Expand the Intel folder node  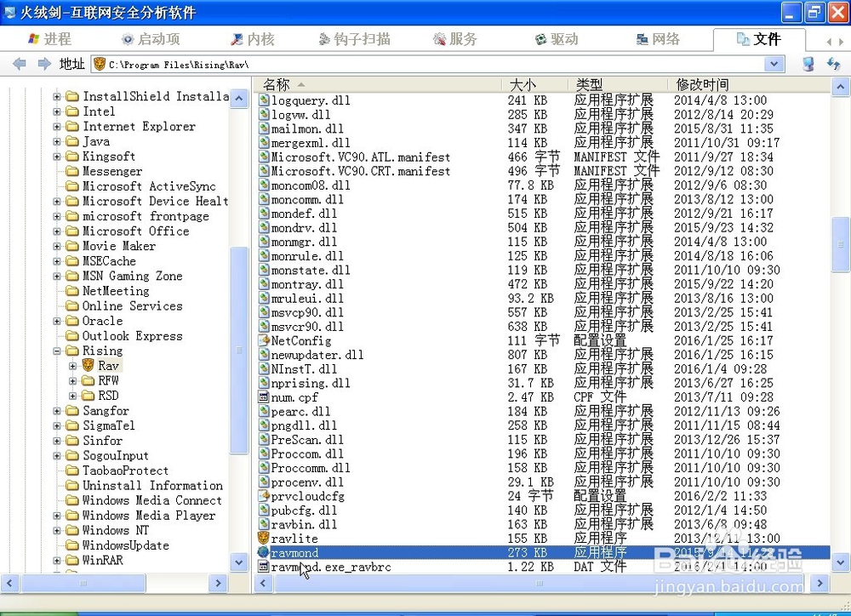point(57,111)
